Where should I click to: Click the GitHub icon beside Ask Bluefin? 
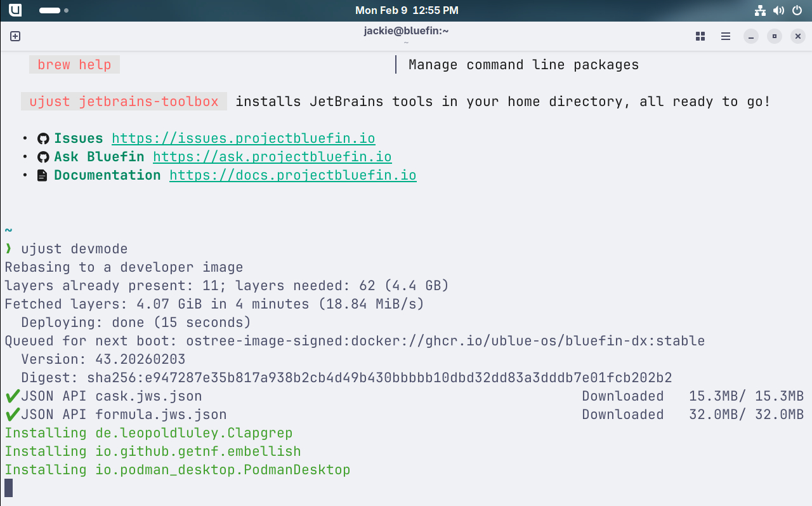tap(43, 157)
